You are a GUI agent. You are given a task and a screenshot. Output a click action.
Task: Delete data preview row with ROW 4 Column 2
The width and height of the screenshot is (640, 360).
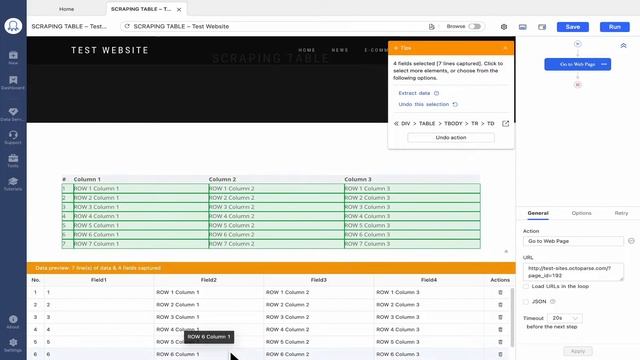coord(500,329)
